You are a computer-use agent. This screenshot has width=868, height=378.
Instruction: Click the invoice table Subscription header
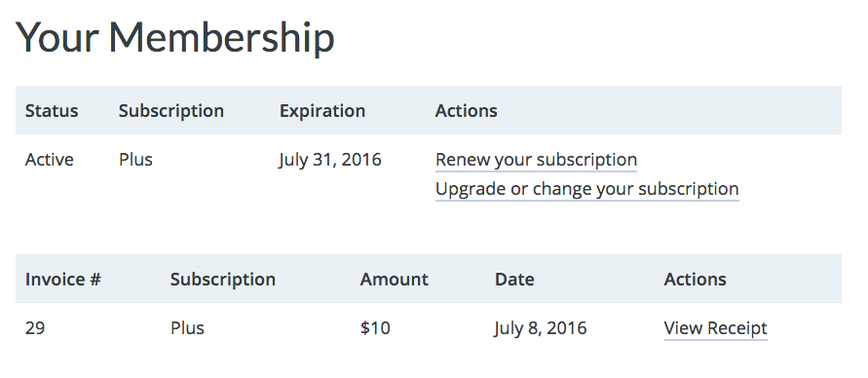point(222,280)
